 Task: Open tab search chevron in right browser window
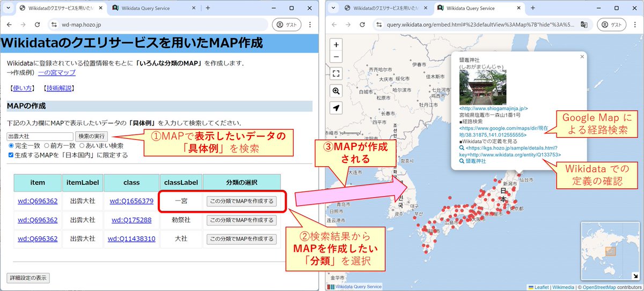pos(333,8)
